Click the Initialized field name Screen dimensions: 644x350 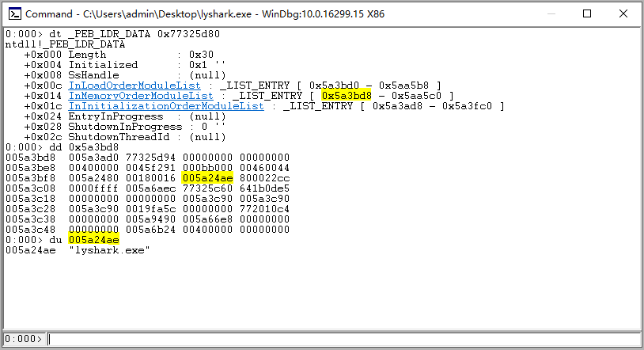[103, 65]
